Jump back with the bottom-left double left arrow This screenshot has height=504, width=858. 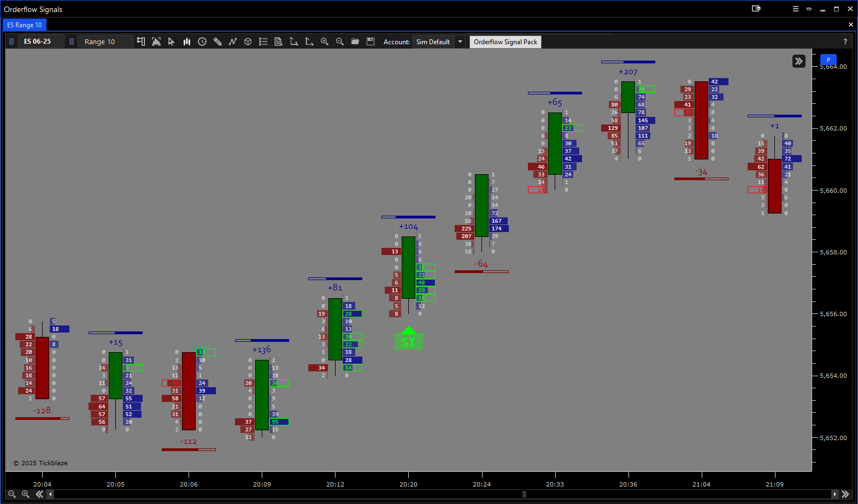coord(39,494)
